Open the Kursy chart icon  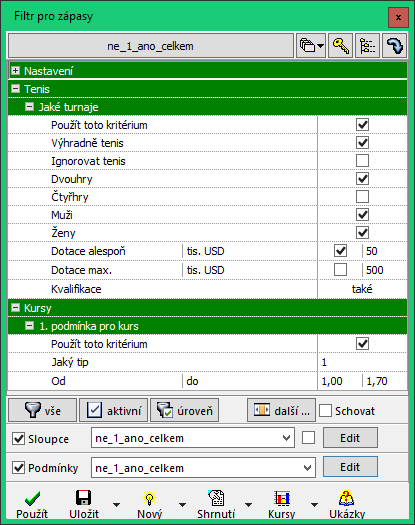pyautogui.click(x=282, y=498)
